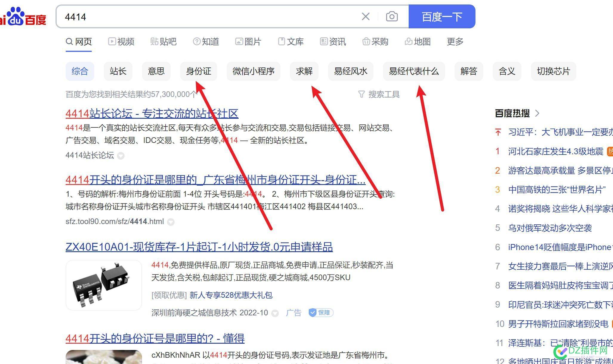613x364 pixels.
Task: Open hot topic 男子开特斯拉回家堵到没电
Action: click(558, 324)
